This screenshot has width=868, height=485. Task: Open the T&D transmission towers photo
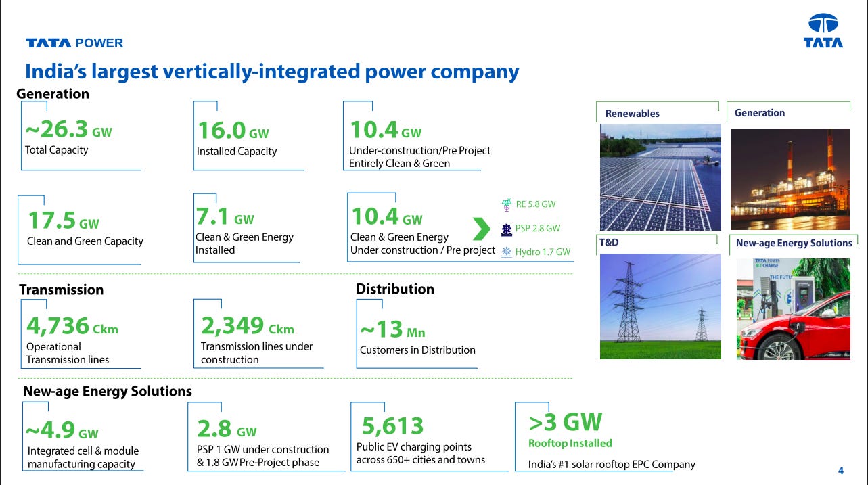click(660, 306)
